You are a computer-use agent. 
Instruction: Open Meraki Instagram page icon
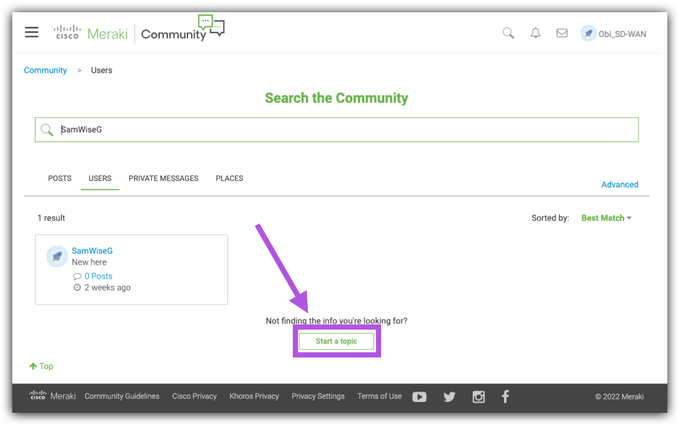pyautogui.click(x=478, y=397)
